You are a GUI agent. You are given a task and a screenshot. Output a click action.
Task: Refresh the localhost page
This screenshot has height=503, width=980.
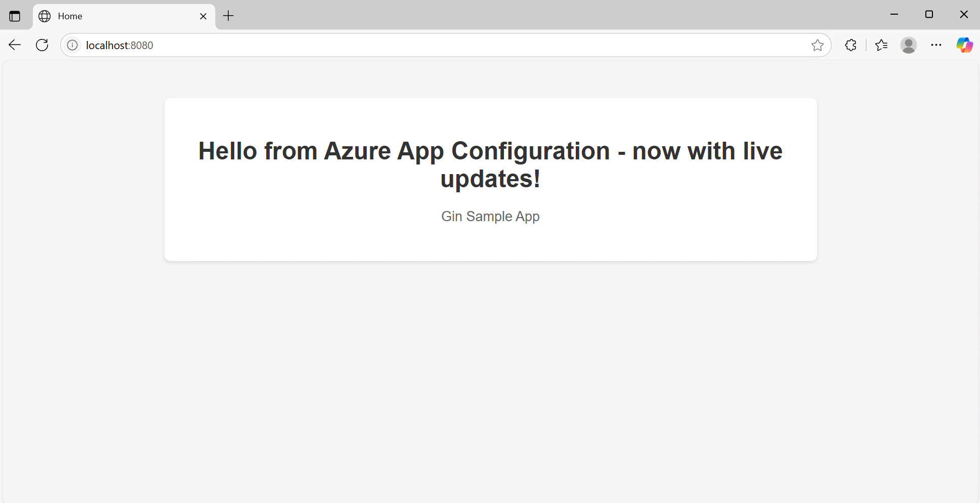click(x=42, y=45)
